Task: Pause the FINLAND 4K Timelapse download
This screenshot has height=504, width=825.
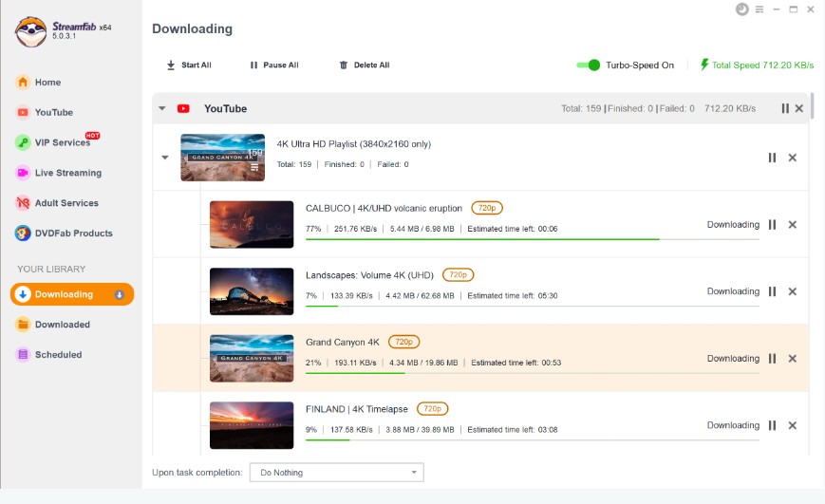Action: (772, 425)
